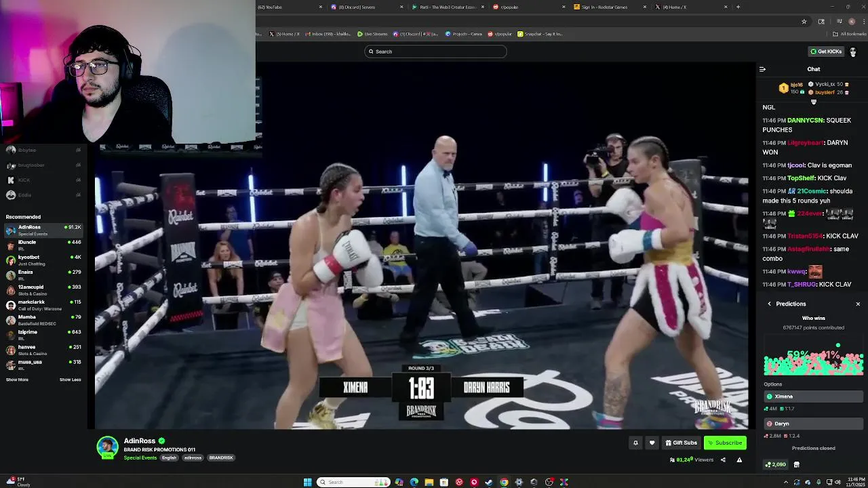Click the English language tag
The height and width of the screenshot is (488, 868).
tap(169, 457)
